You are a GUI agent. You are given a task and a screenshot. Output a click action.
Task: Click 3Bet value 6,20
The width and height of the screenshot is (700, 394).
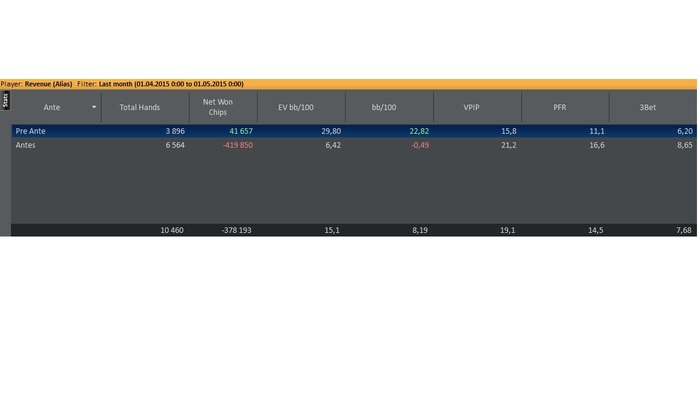click(685, 131)
